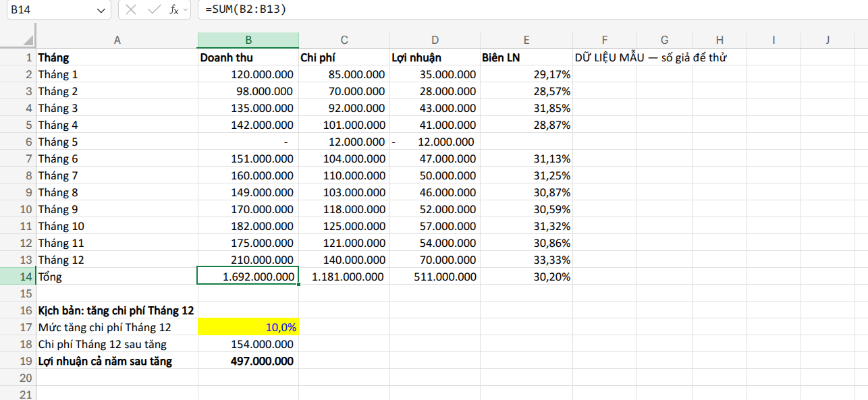
Task: Click revenue cell 142.000.000
Action: pos(248,125)
